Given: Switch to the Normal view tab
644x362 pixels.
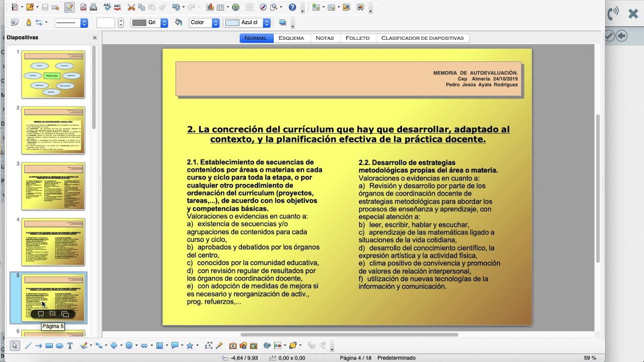Looking at the screenshot, I should coord(256,38).
